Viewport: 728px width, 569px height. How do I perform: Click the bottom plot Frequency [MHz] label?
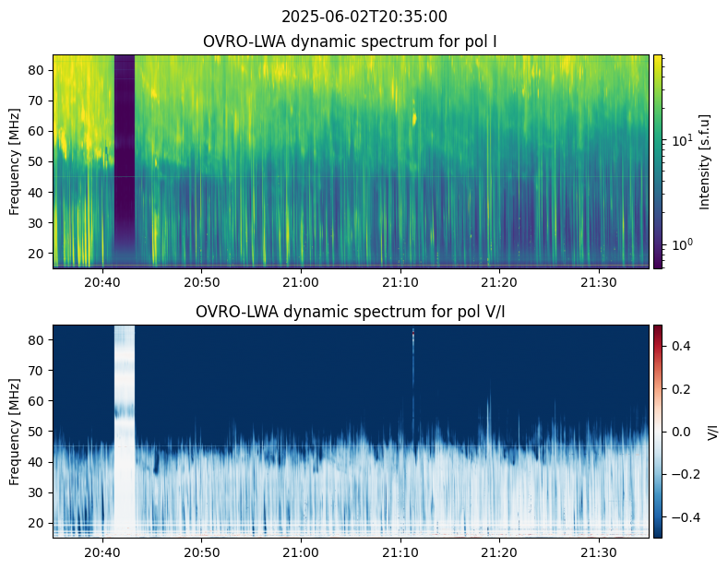tap(15, 431)
